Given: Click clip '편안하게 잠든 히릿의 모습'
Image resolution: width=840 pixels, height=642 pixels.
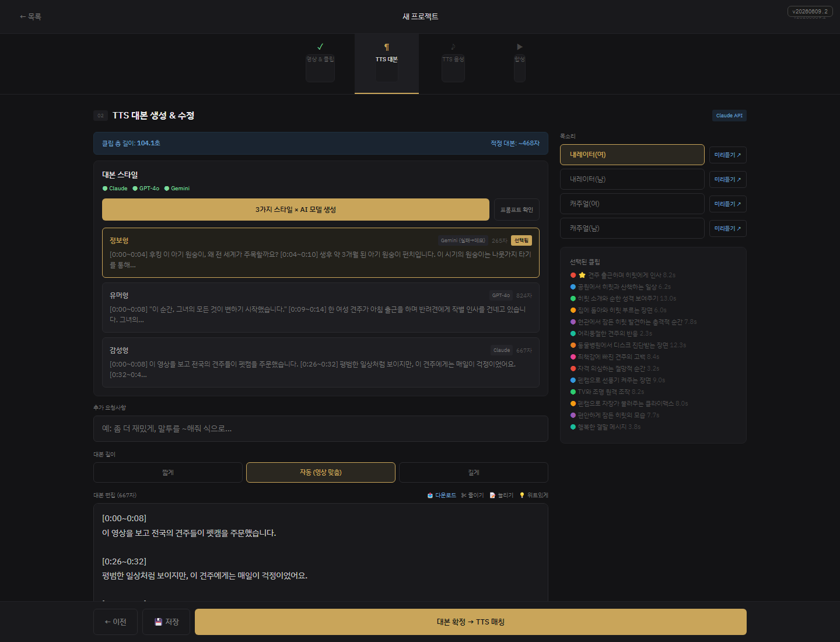Looking at the screenshot, I should pyautogui.click(x=615, y=415).
